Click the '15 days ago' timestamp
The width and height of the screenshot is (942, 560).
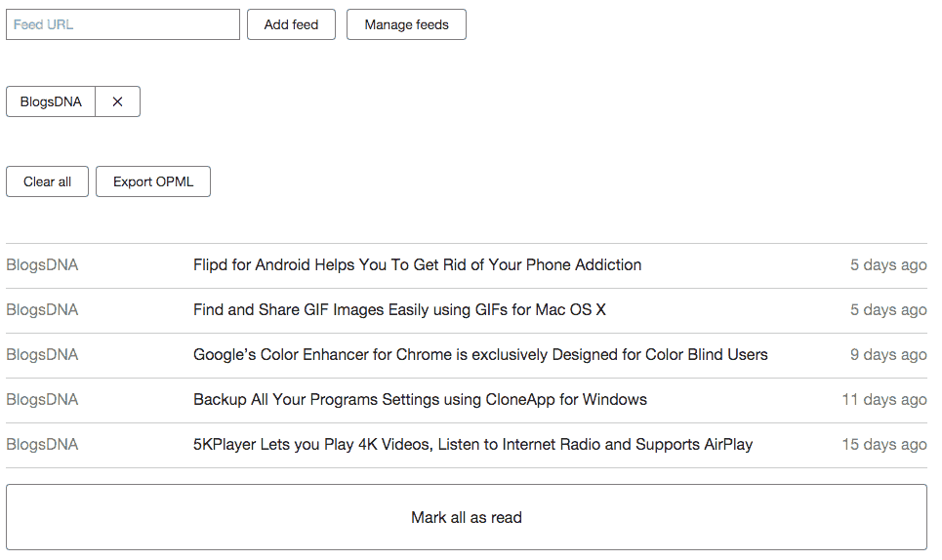884,445
